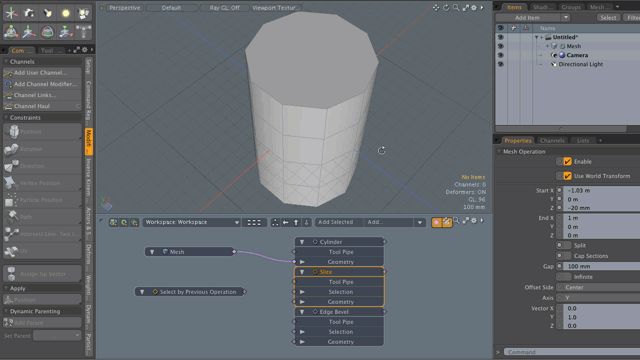Click the Add Selected button
This screenshot has width=640, height=360.
[x=336, y=222]
